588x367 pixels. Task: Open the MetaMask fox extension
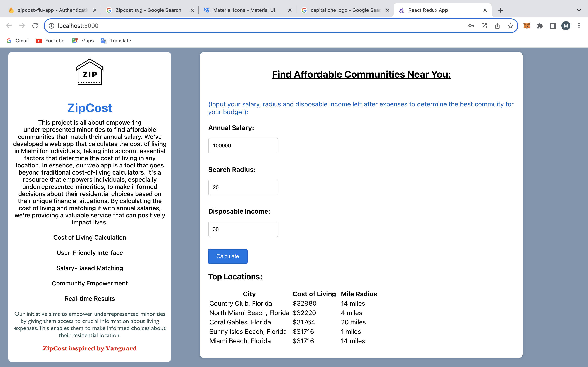(527, 26)
